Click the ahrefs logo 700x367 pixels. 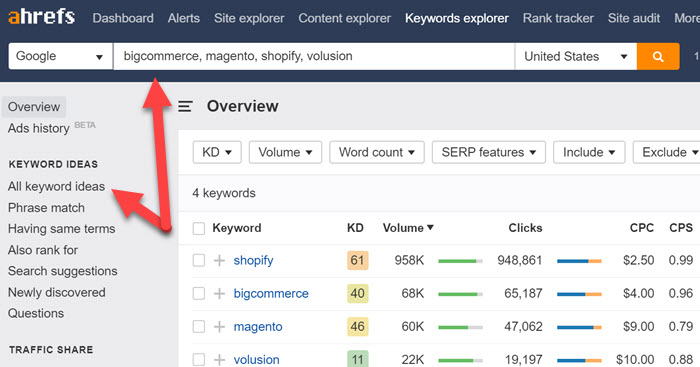click(42, 17)
